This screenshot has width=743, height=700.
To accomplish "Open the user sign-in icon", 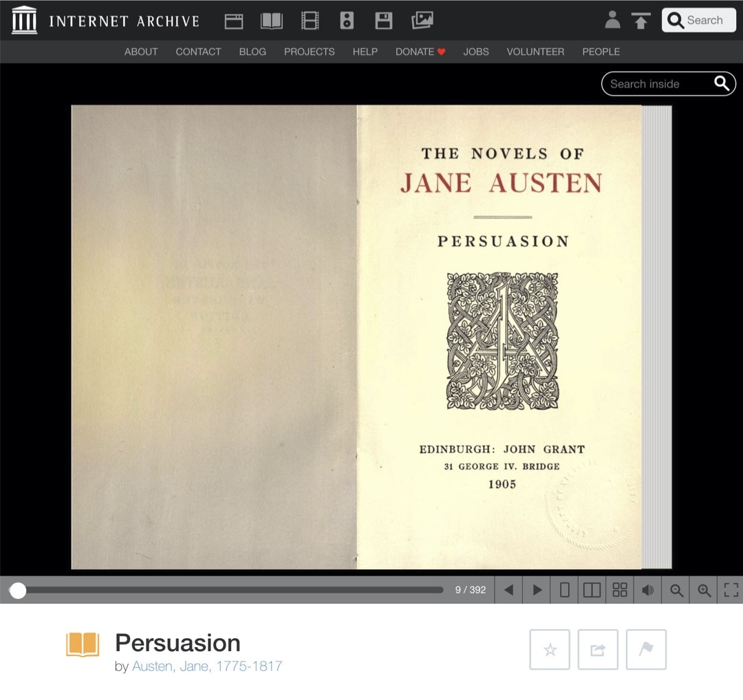I will [x=612, y=21].
